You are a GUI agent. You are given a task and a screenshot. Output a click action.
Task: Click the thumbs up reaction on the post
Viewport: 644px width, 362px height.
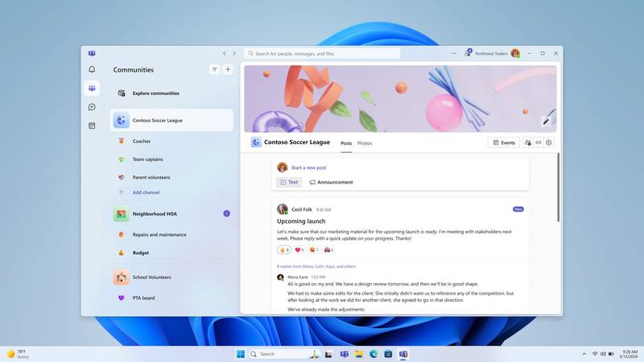pyautogui.click(x=284, y=249)
